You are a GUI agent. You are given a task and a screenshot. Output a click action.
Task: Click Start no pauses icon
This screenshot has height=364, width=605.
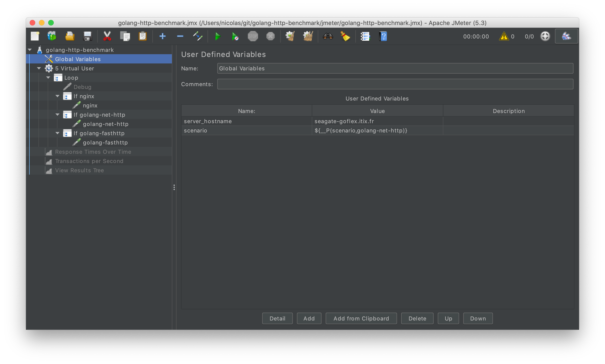pyautogui.click(x=235, y=37)
